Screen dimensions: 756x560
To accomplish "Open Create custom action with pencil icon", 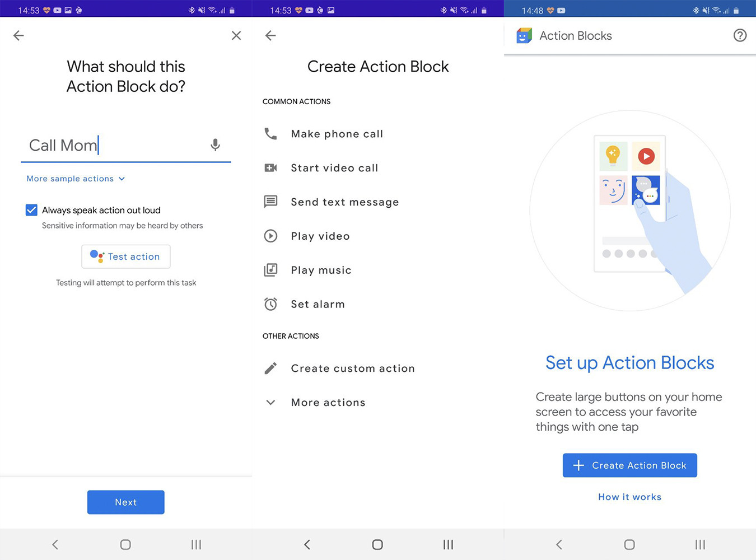I will [x=353, y=368].
